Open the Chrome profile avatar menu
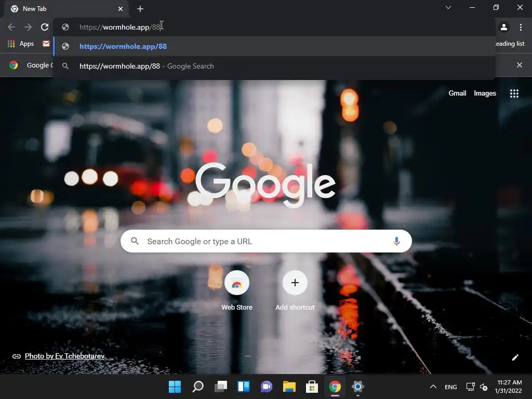The height and width of the screenshot is (399, 532). click(504, 27)
